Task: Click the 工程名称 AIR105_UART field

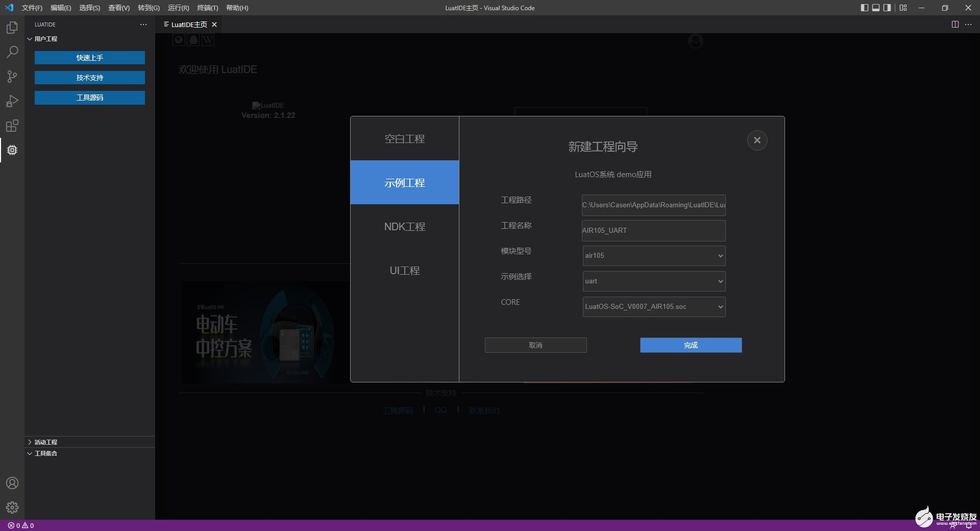Action: tap(654, 230)
